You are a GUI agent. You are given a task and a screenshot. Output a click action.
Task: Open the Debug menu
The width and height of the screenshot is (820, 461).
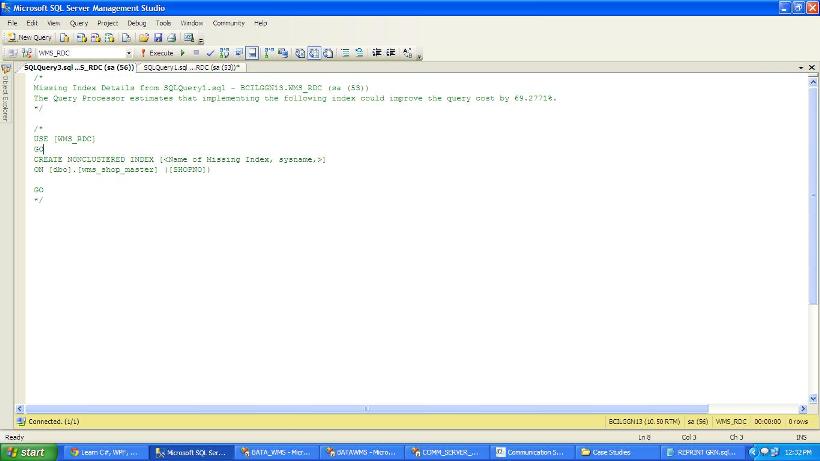136,23
